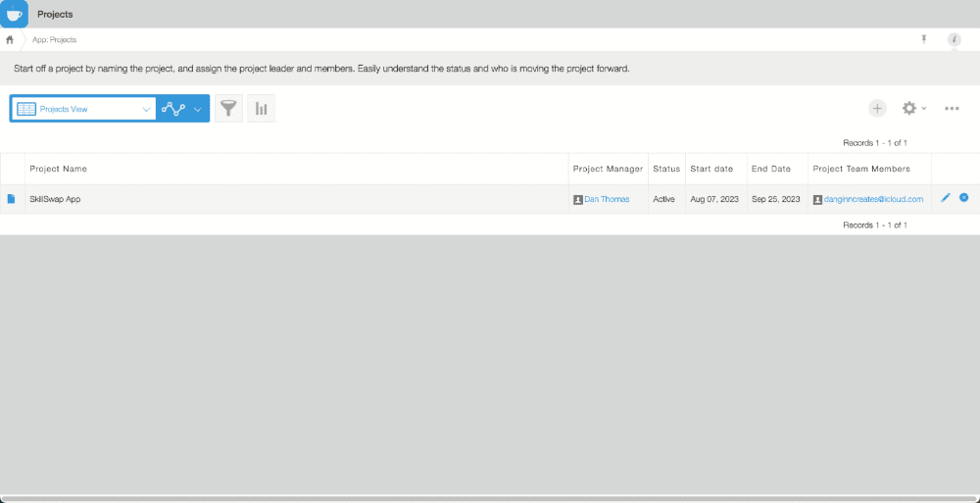
Task: Sort by Project Manager column header
Action: (x=608, y=169)
